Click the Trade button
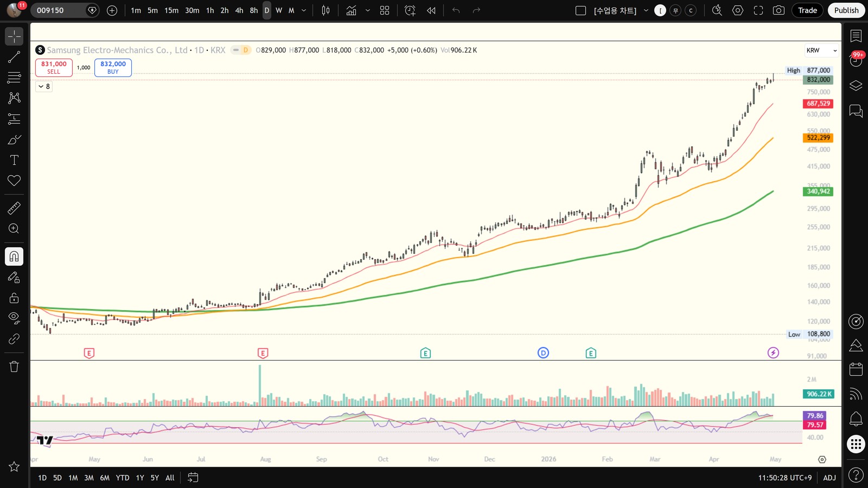 [807, 10]
